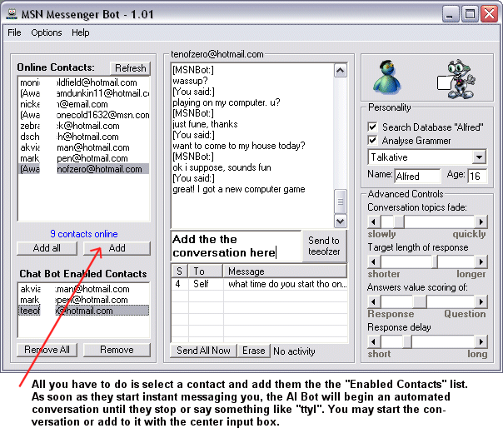Select online contact ending k@hotmail.com
The width and height of the screenshot is (503, 448).
point(84,126)
